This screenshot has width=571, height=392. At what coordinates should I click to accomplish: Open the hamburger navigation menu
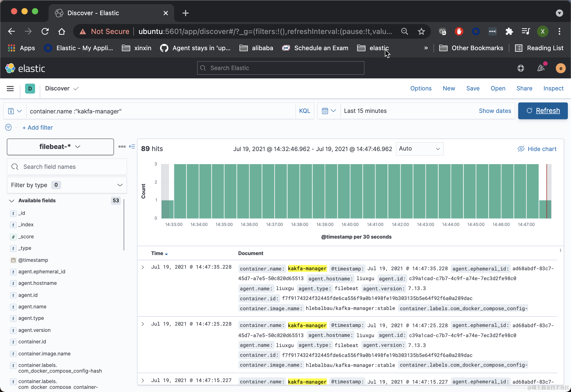pyautogui.click(x=10, y=89)
